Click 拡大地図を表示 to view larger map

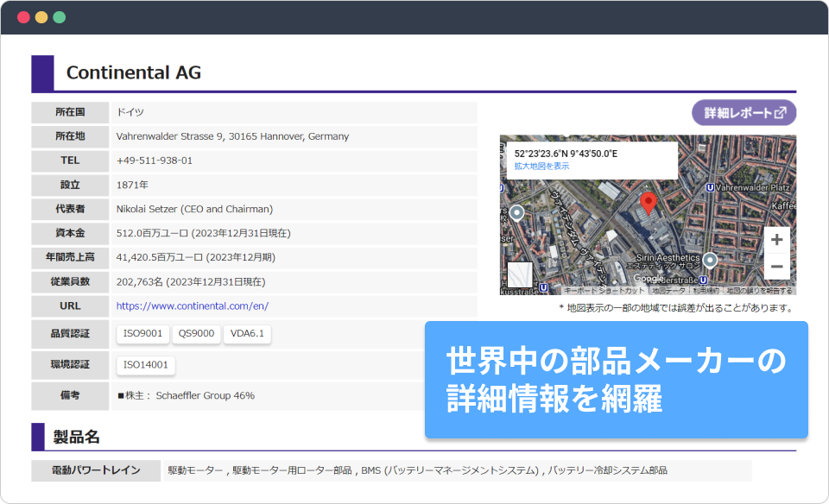pos(541,166)
